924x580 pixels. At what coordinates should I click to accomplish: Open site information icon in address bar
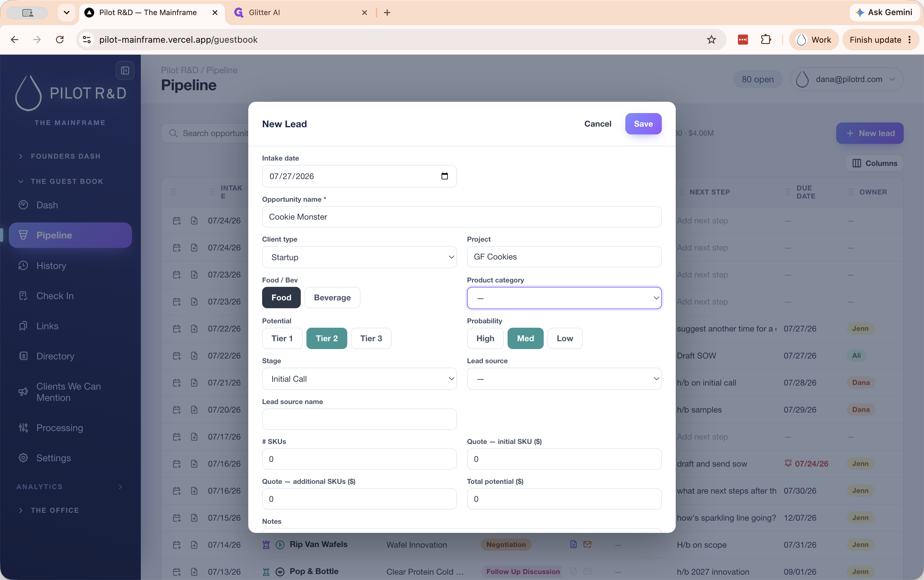tap(87, 40)
